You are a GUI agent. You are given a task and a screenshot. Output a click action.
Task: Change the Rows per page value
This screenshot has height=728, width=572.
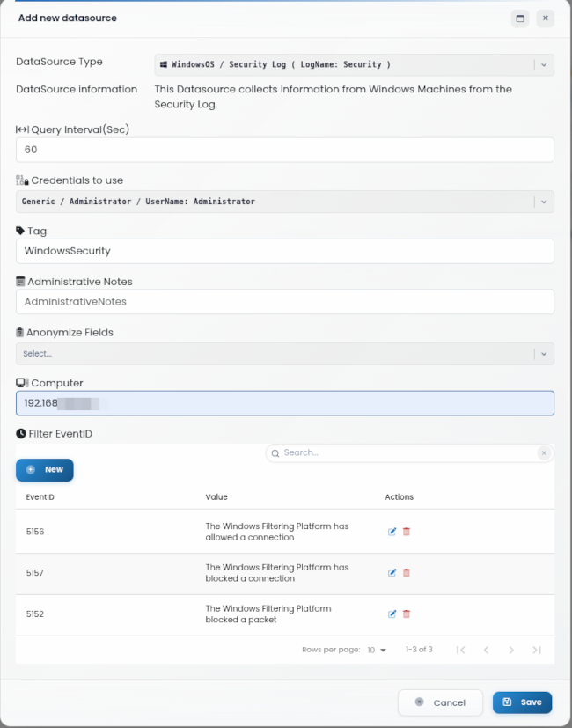(x=377, y=650)
